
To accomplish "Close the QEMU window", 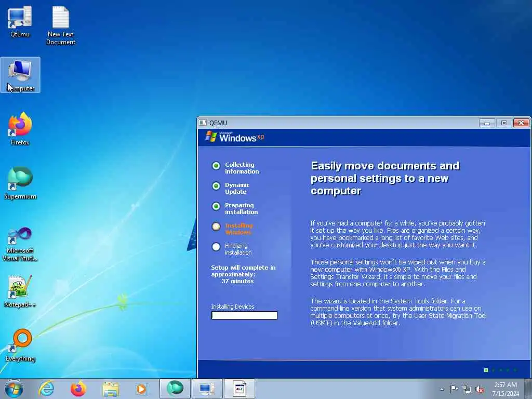I will pos(521,123).
